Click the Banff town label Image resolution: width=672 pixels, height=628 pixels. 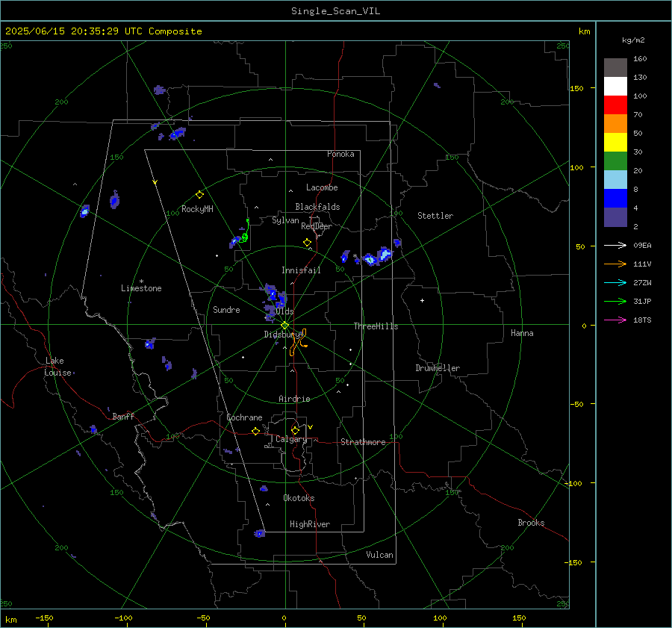[x=123, y=417]
